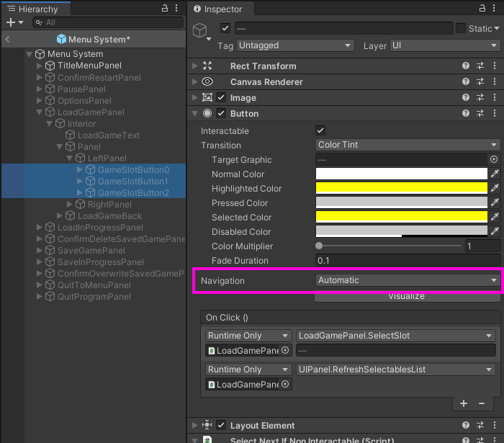Viewport: 504px width, 443px height.
Task: Open the Highlighted Color yellow swatch
Action: coord(402,188)
